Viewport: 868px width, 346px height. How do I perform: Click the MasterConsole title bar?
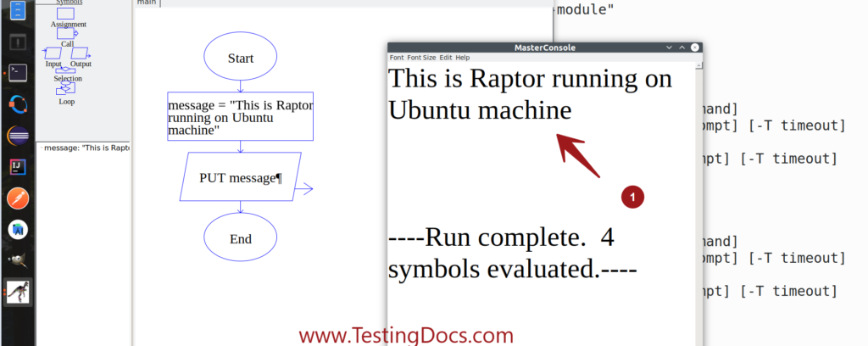tap(545, 47)
